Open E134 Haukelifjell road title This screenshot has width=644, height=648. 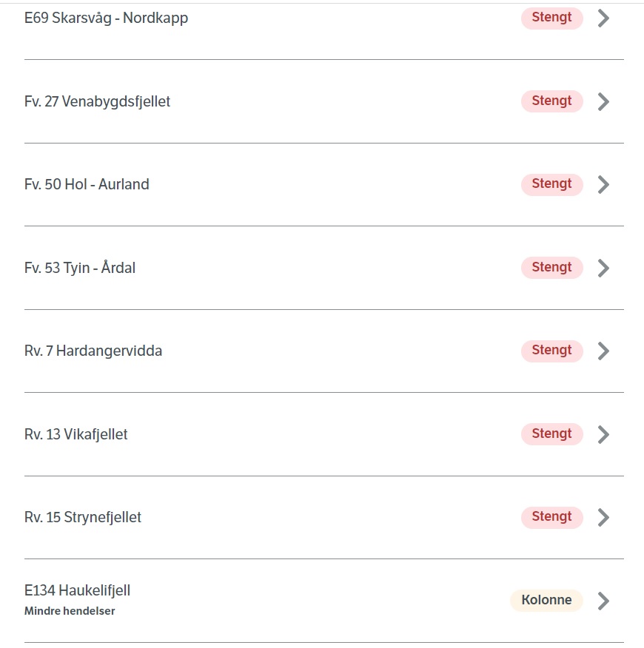(77, 590)
